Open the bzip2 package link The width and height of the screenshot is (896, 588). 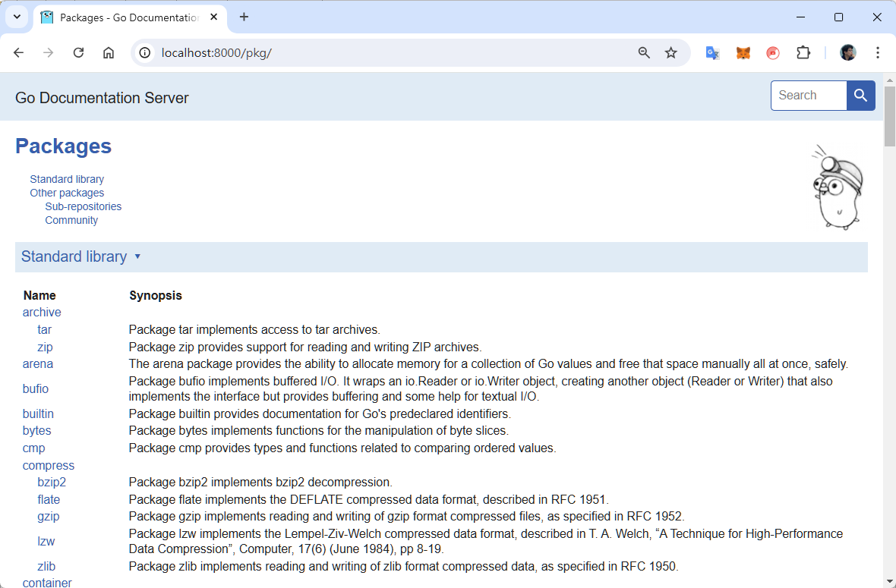click(x=52, y=483)
